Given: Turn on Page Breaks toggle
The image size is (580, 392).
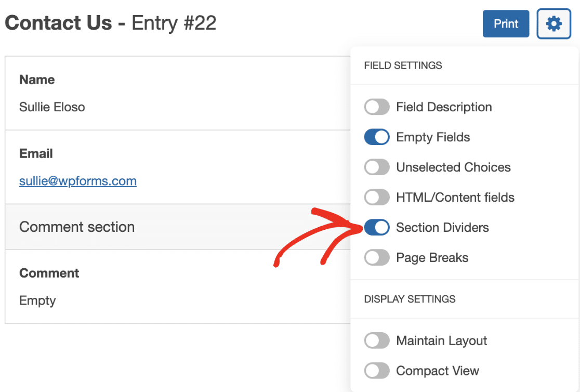Looking at the screenshot, I should 377,258.
